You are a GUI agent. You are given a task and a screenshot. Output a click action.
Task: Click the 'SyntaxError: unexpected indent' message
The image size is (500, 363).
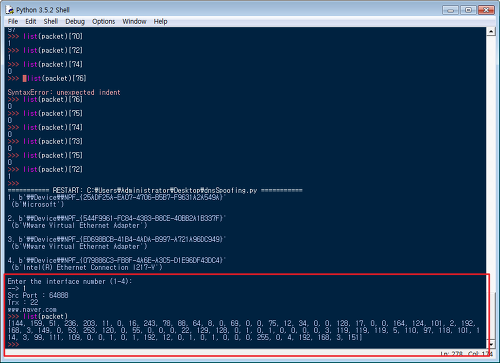64,92
